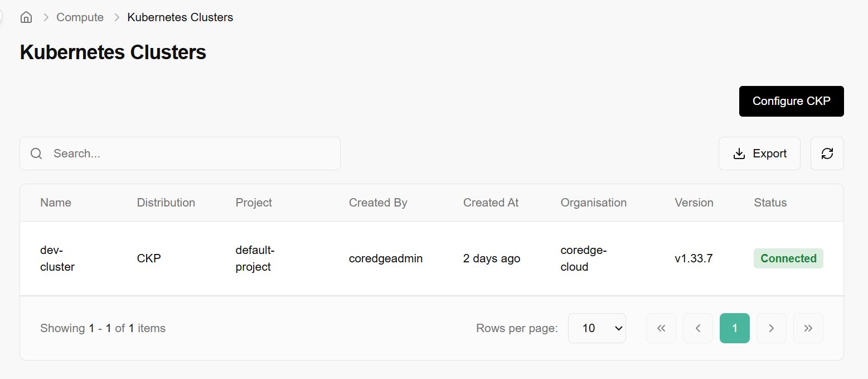868x379 pixels.
Task: Navigate to Compute breadcrumb
Action: 80,17
